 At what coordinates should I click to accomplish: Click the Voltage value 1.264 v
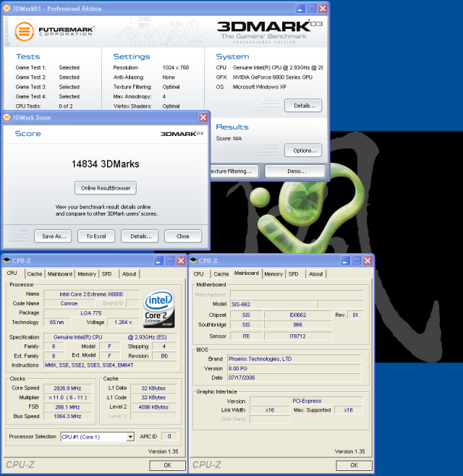pos(123,322)
